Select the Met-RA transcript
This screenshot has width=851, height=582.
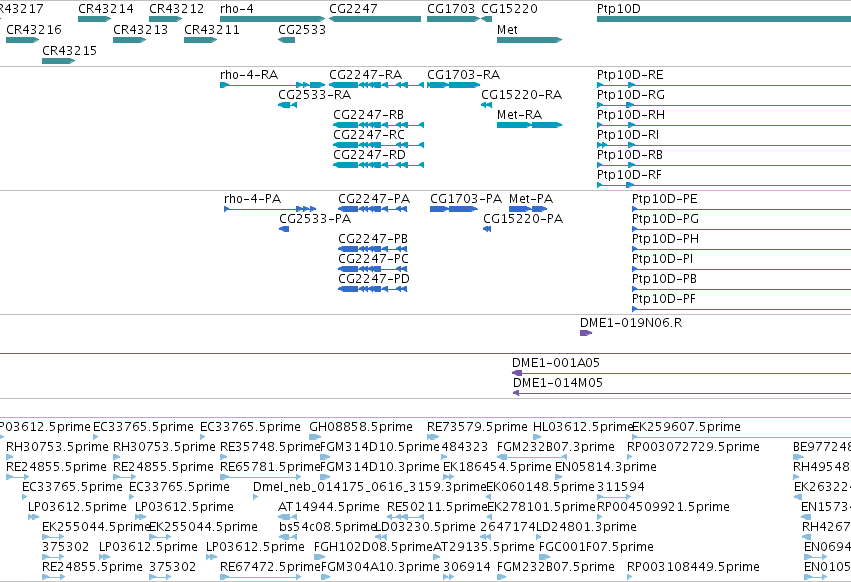[529, 125]
